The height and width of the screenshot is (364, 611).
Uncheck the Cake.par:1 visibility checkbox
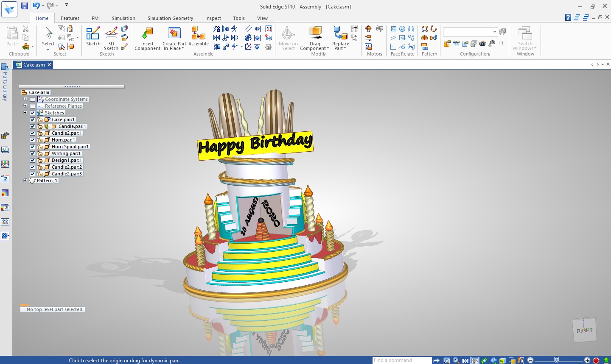[x=33, y=119]
